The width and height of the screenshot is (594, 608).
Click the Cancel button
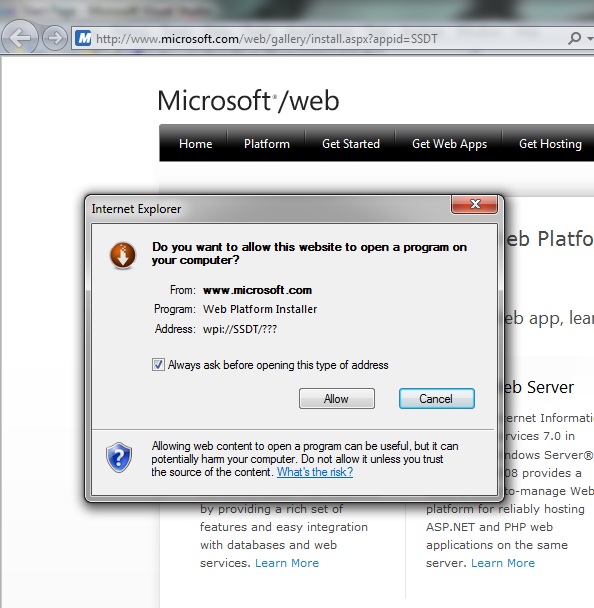pyautogui.click(x=437, y=399)
